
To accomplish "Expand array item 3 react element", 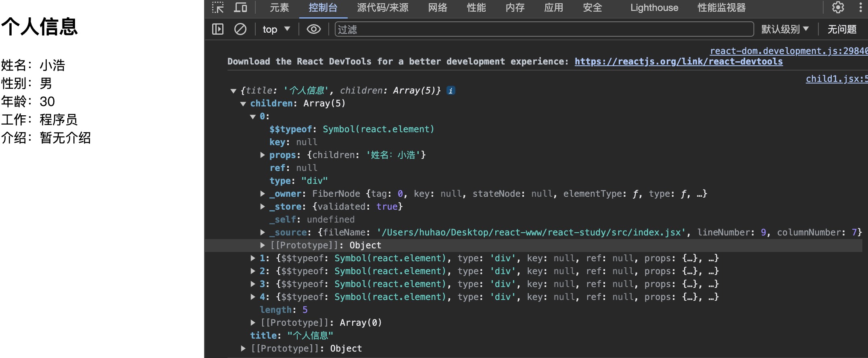I will point(253,284).
